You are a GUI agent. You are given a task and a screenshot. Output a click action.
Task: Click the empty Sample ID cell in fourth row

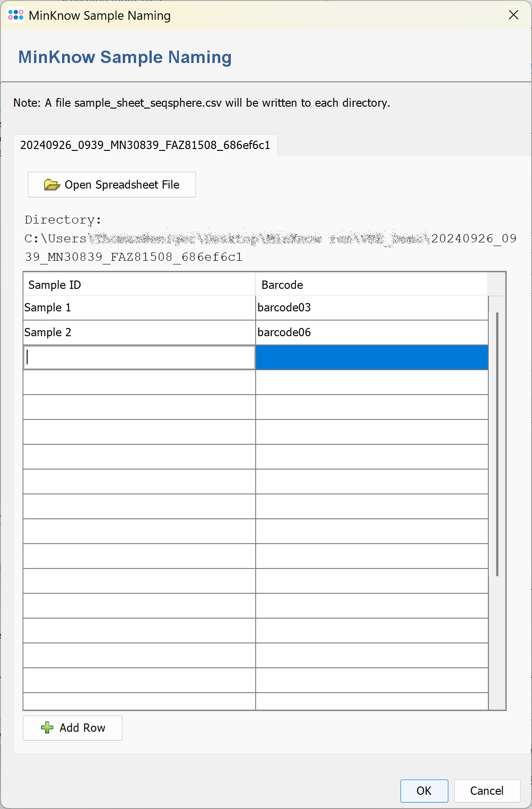pos(139,382)
